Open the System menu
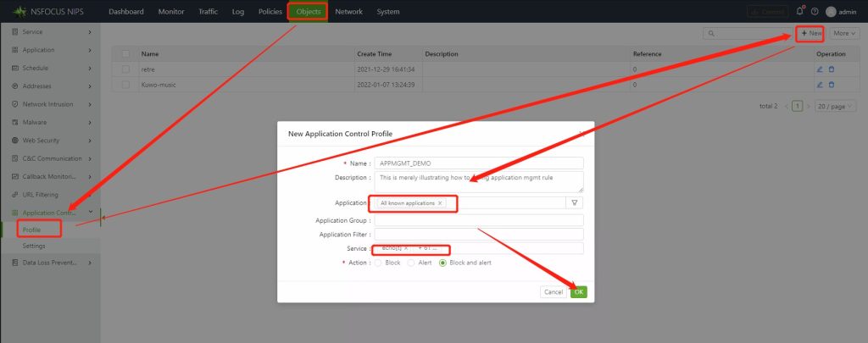 click(x=388, y=12)
